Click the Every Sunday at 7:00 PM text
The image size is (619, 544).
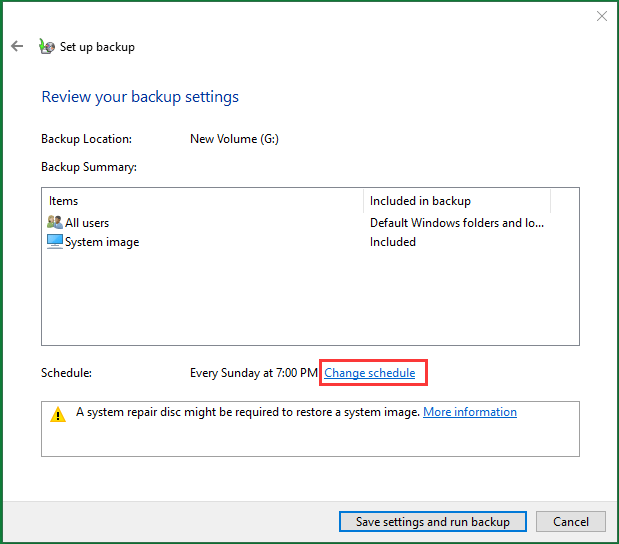[254, 373]
